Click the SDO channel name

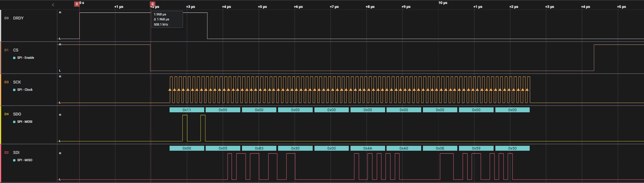pos(17,114)
